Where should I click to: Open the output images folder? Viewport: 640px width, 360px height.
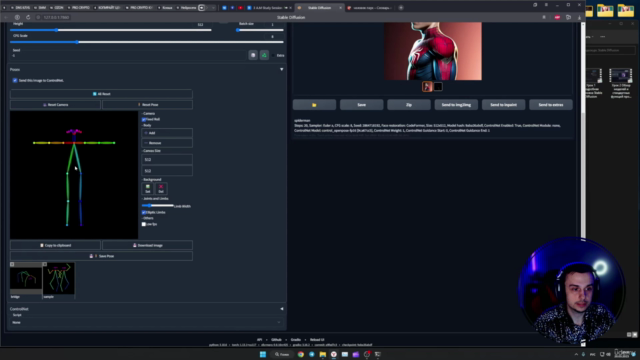tap(314, 105)
